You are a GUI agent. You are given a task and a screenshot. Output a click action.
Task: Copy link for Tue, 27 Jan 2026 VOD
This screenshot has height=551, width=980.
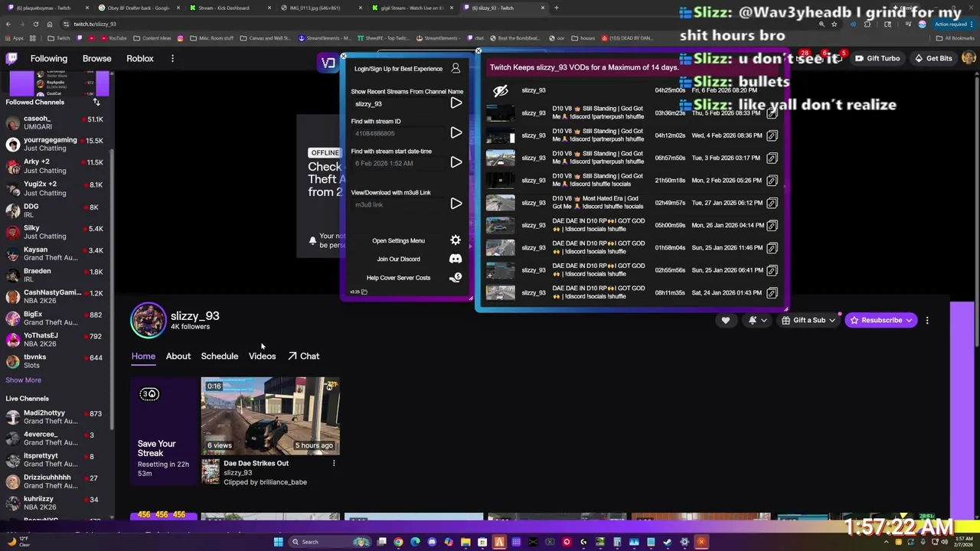coord(772,203)
